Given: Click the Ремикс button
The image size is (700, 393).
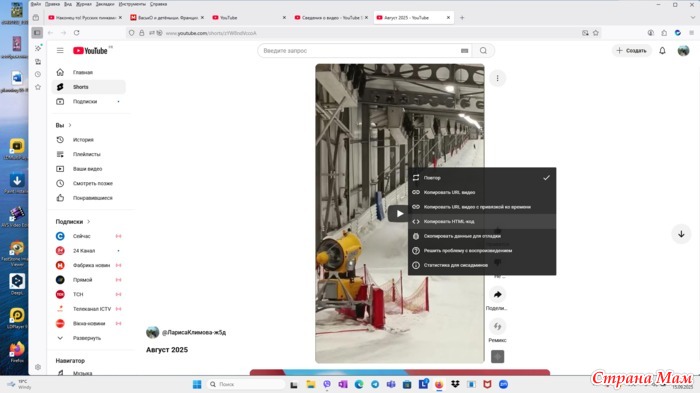Looking at the screenshot, I should tap(497, 326).
